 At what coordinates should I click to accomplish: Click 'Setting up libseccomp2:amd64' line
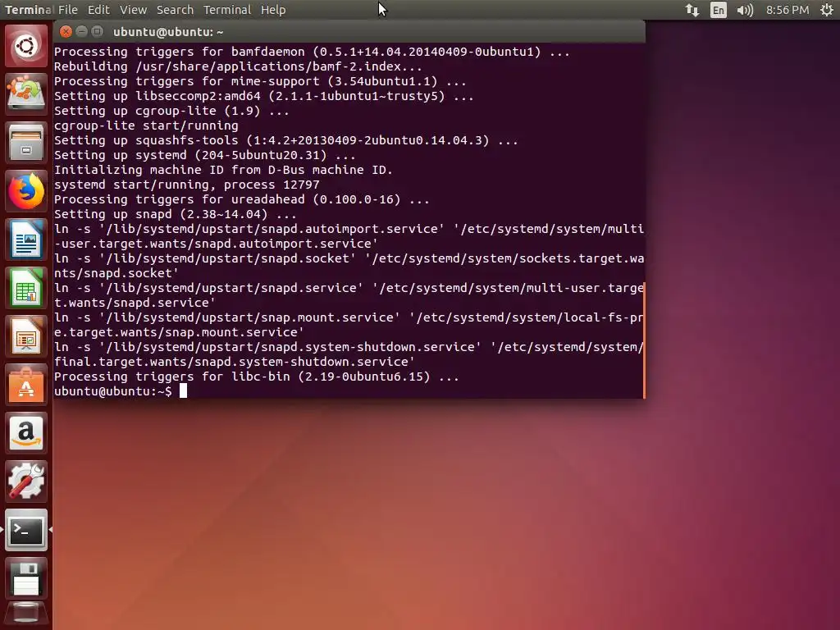coord(263,96)
